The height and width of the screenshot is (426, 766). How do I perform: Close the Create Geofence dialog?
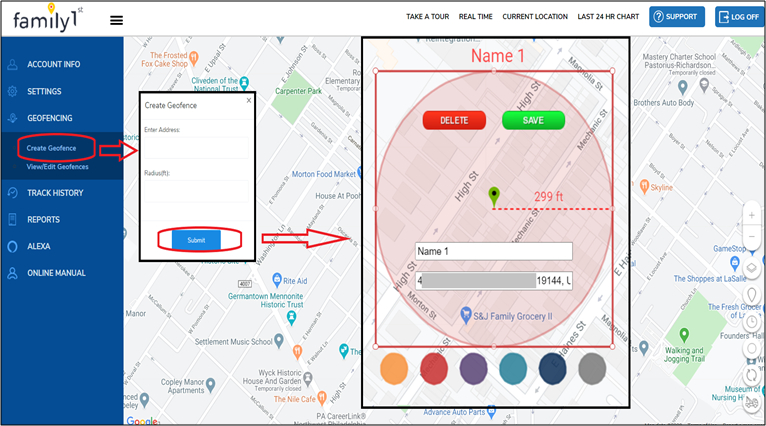(x=249, y=100)
